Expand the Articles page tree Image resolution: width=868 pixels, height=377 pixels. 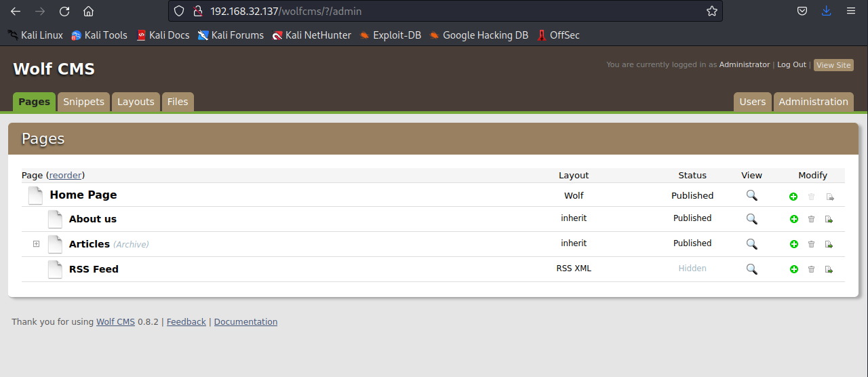coord(36,244)
